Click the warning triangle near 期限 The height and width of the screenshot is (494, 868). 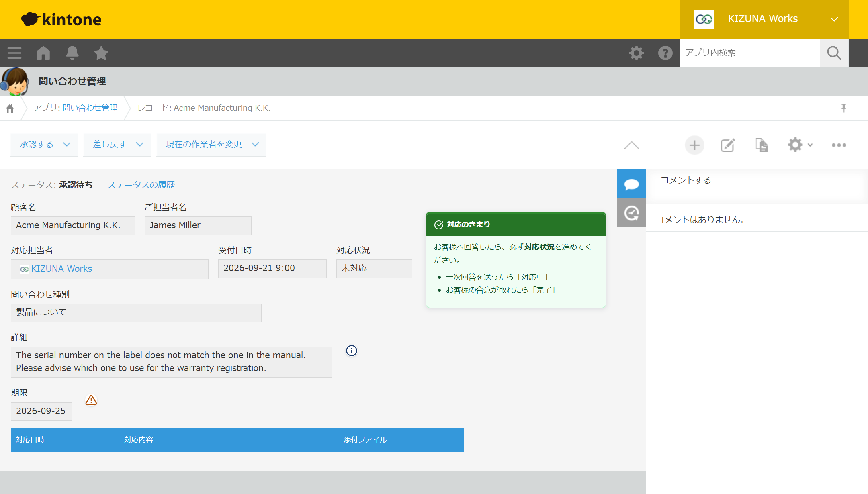(91, 400)
